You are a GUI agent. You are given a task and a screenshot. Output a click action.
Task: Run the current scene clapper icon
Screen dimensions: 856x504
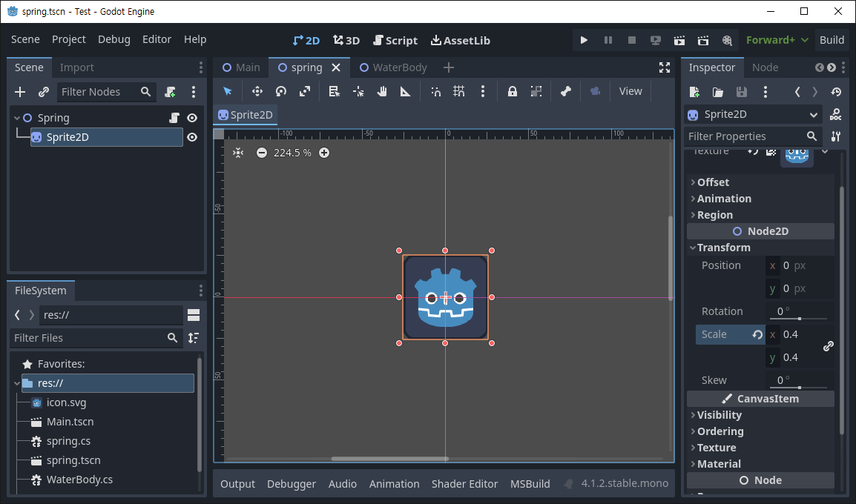[679, 40]
